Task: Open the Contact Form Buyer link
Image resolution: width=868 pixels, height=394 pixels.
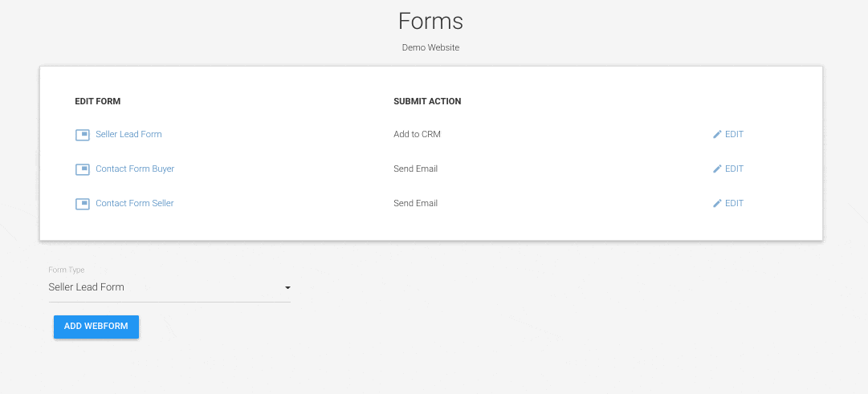Action: (135, 169)
